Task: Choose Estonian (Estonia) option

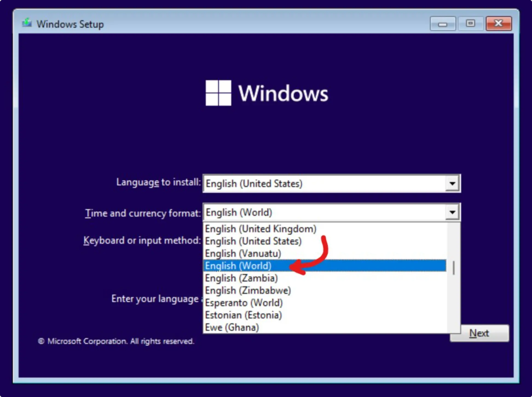Action: [x=325, y=315]
